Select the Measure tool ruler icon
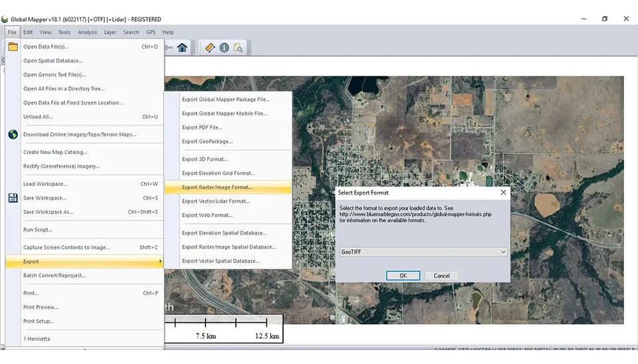This screenshot has width=638, height=364. coord(210,47)
